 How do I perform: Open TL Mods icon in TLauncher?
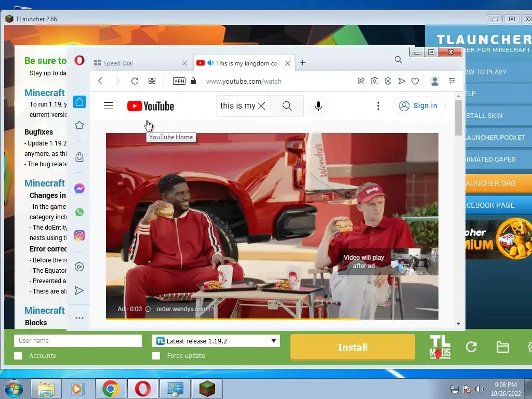440,347
